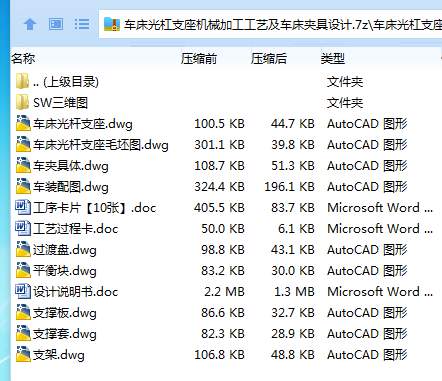Click the 30.0 KB compressed size
The height and width of the screenshot is (381, 442).
(293, 271)
